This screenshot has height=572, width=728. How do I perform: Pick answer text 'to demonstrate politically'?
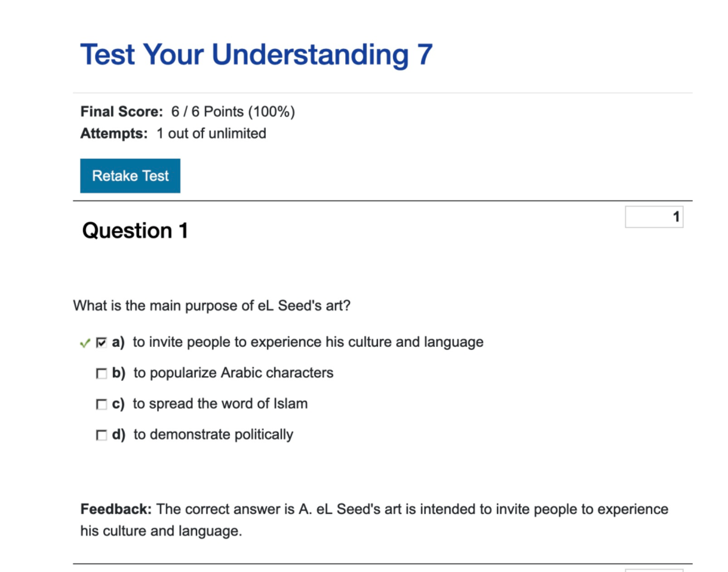point(213,434)
